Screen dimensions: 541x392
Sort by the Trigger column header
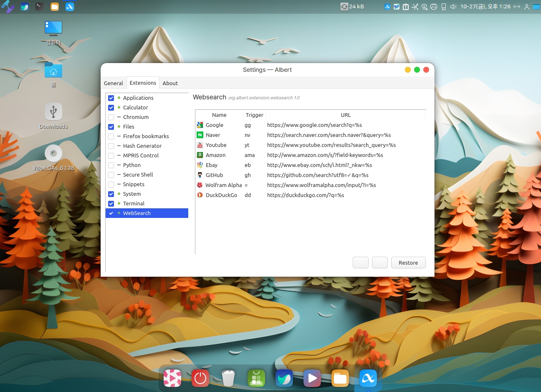pyautogui.click(x=254, y=115)
